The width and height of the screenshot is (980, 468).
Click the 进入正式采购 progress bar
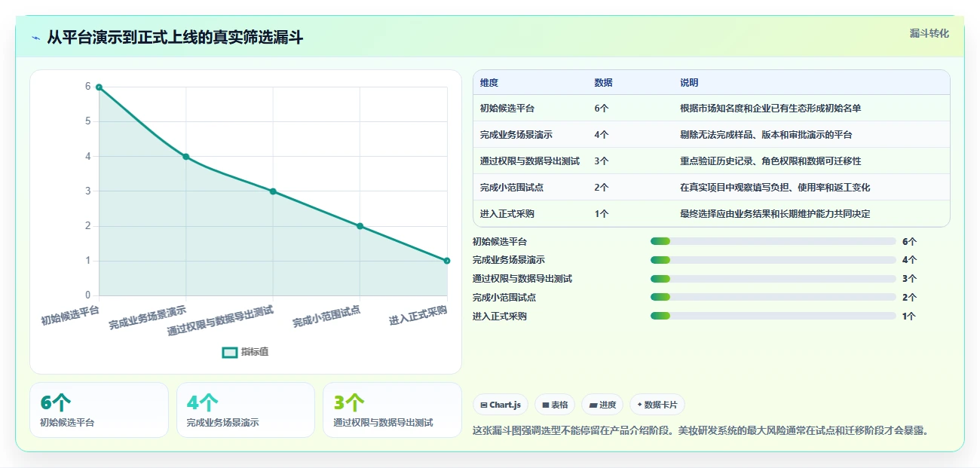click(x=773, y=317)
